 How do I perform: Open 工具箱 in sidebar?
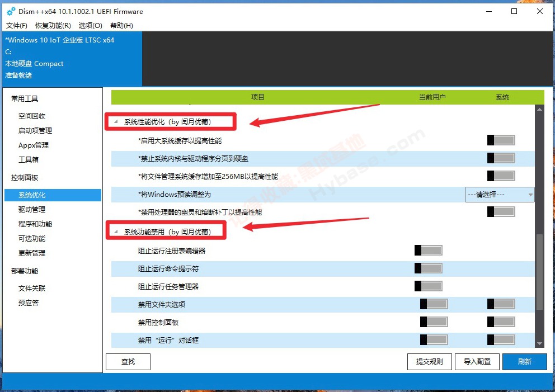[29, 159]
